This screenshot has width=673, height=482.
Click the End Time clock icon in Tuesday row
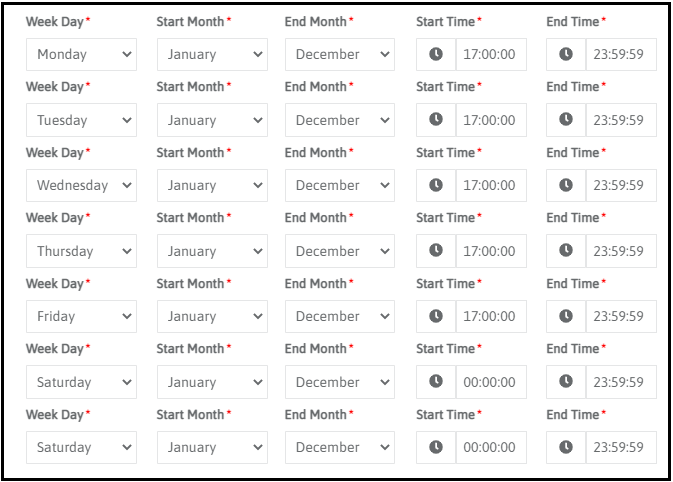[566, 120]
